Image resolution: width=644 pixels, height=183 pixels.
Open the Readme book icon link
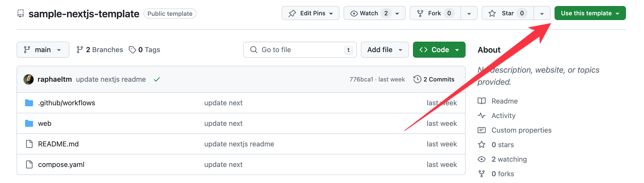(x=481, y=101)
